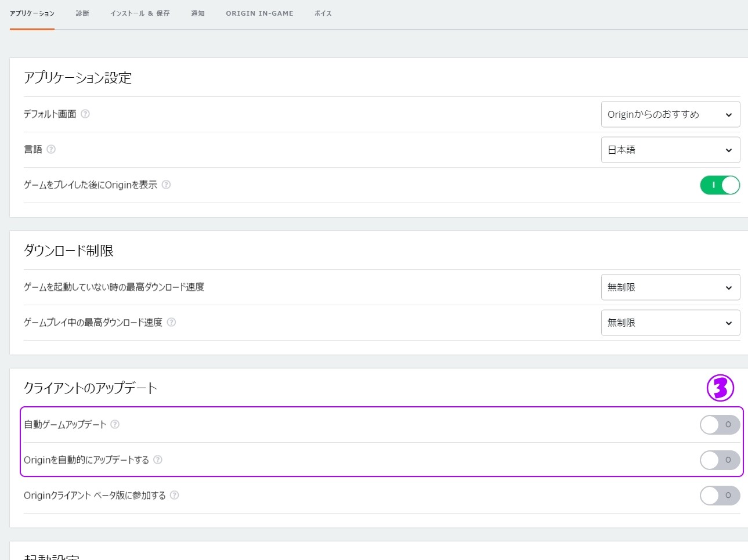Show help for ゲームをプレイした後にOriginを表示
This screenshot has width=748, height=560.
166,185
